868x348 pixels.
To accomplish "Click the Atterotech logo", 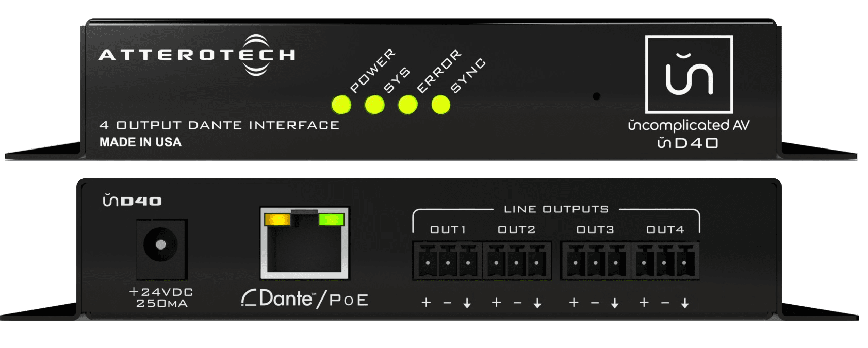I will point(197,55).
